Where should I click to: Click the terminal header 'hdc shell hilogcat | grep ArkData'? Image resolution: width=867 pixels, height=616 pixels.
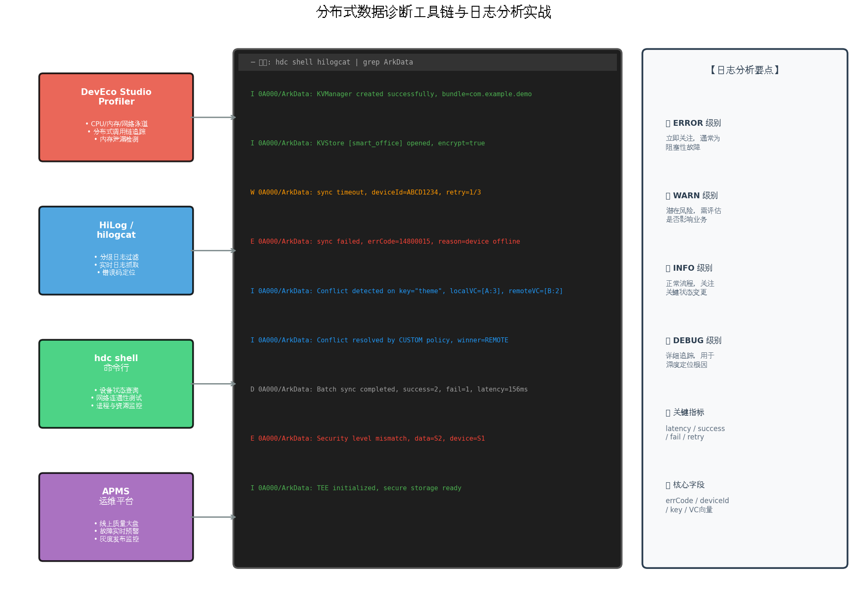[x=332, y=62]
